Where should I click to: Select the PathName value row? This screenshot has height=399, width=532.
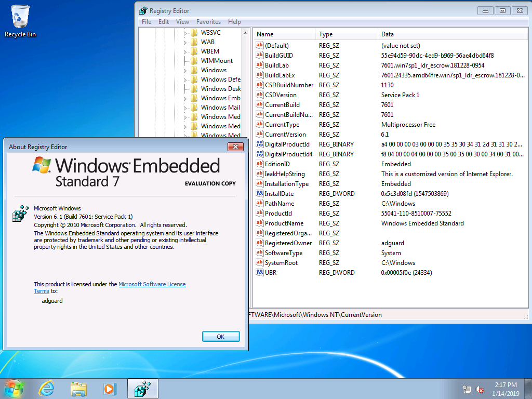tap(391, 203)
